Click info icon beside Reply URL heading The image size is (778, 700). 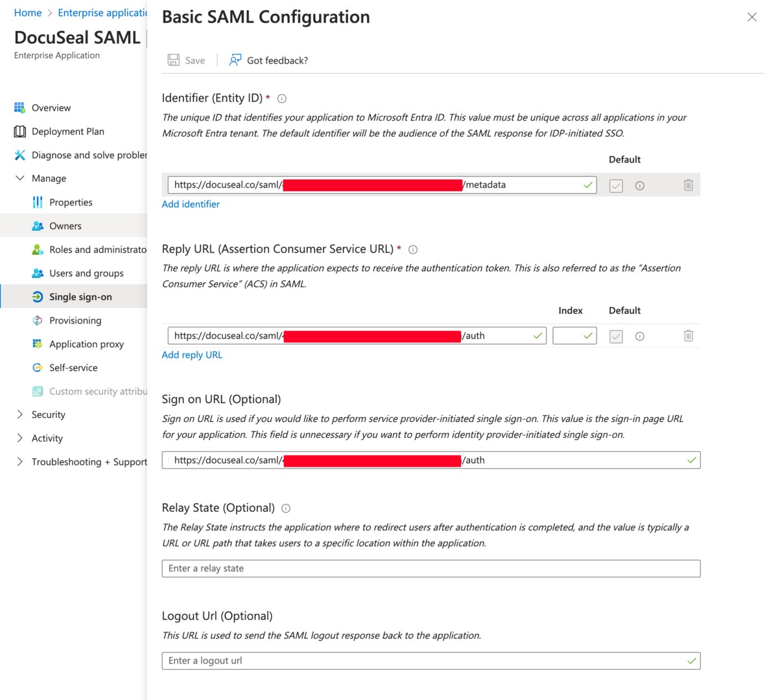413,250
